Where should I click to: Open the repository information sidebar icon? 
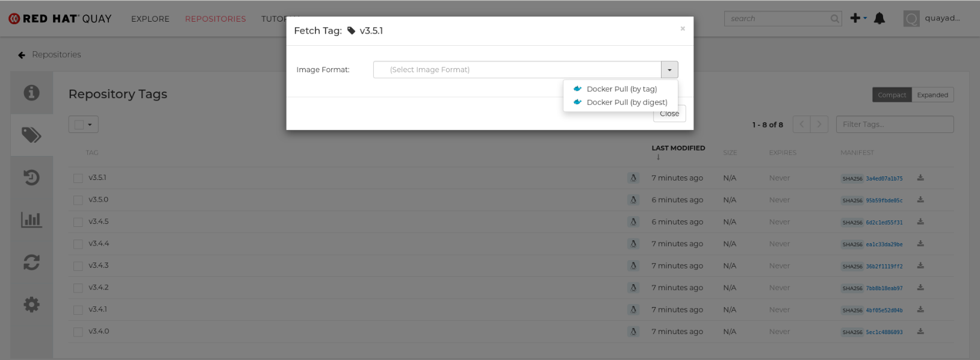point(31,93)
